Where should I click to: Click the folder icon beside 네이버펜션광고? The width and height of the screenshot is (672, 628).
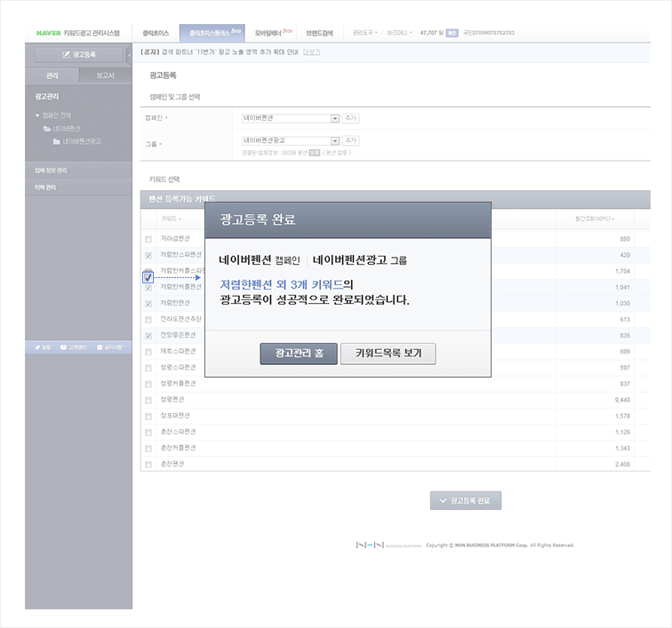[57, 141]
